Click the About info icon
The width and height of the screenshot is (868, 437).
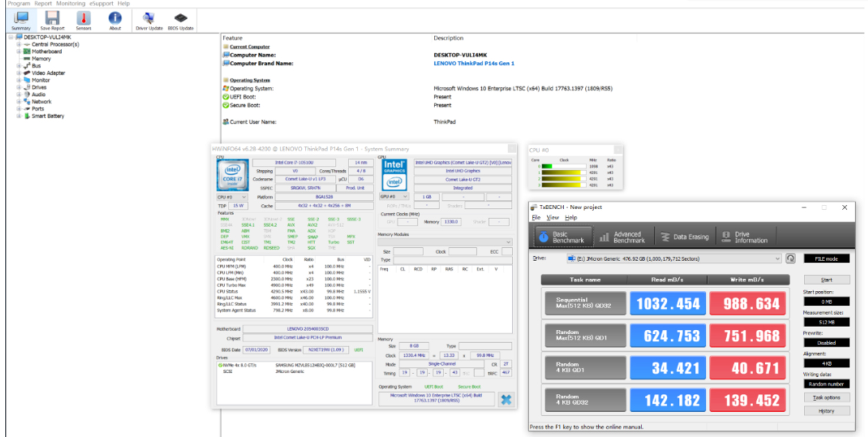(115, 19)
